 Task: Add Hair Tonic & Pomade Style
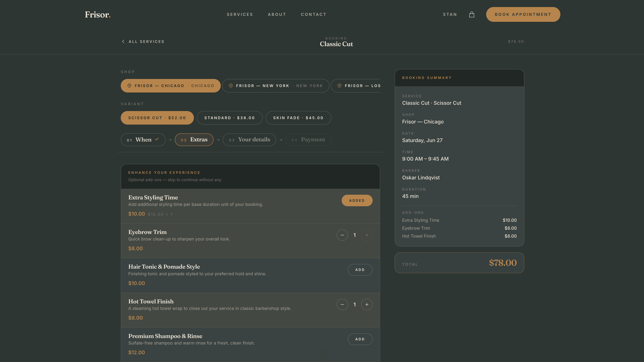click(x=360, y=270)
